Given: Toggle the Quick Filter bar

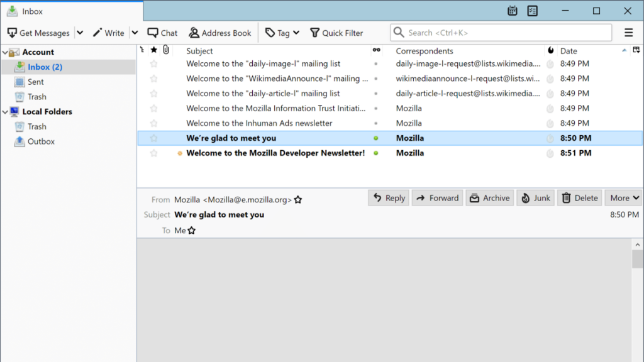Looking at the screenshot, I should (337, 32).
